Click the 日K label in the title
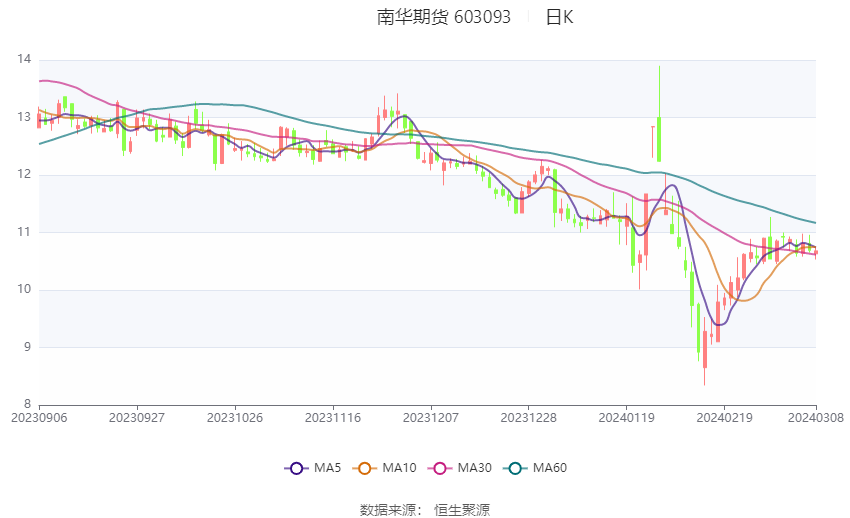Screen dimensions: 850x518 [559, 17]
